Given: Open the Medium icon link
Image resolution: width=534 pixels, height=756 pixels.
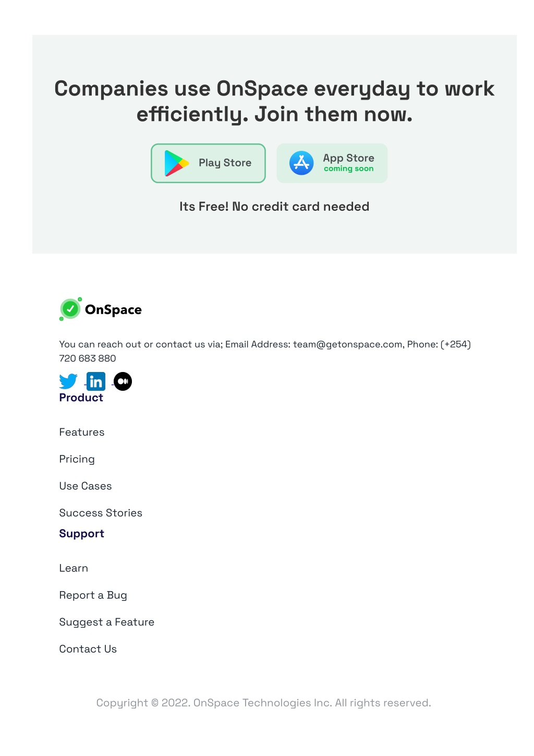Looking at the screenshot, I should 123,381.
